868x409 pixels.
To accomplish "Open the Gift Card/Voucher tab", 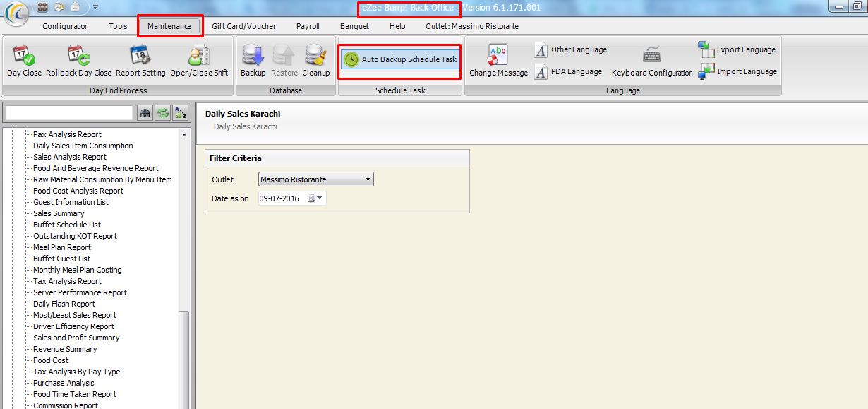I will point(244,26).
